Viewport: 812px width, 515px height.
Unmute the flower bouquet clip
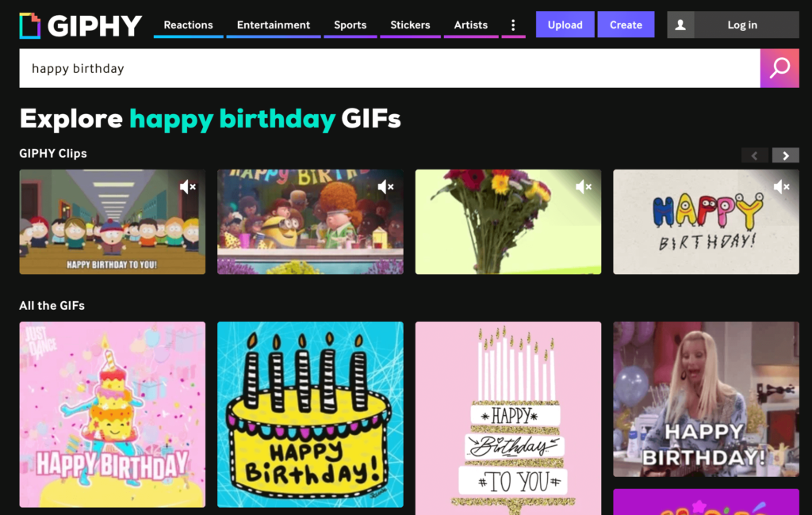583,187
